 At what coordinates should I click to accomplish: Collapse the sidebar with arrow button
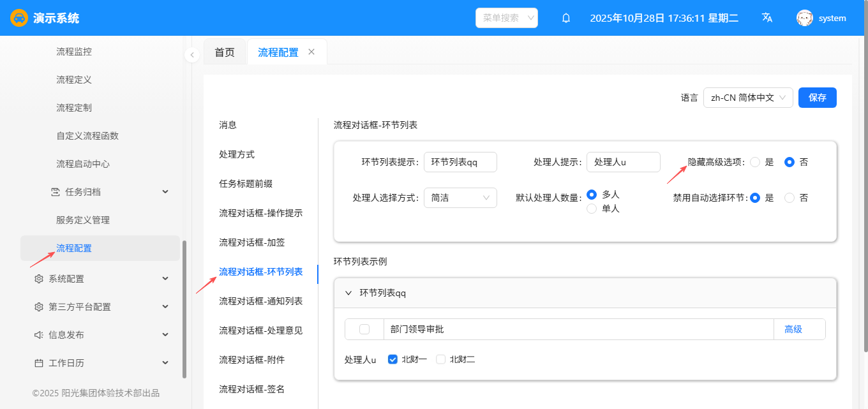point(191,55)
